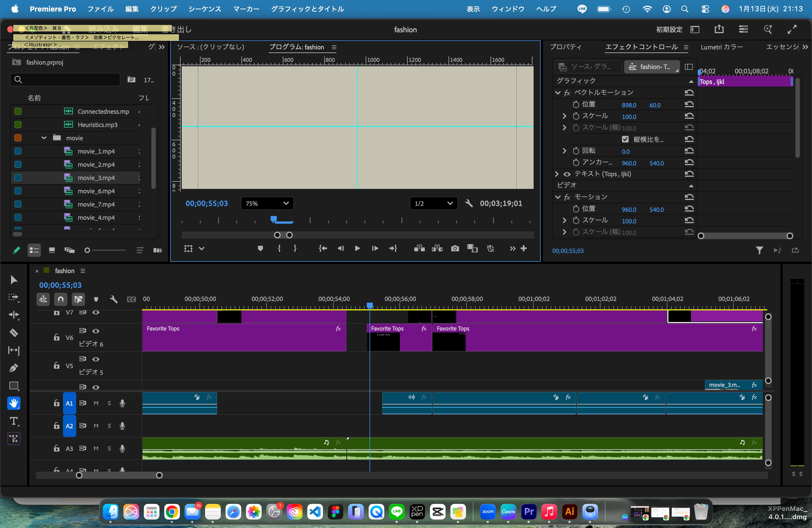This screenshot has height=528, width=812.
Task: Open the 1/2 playback resolution dropdown
Action: coord(433,203)
